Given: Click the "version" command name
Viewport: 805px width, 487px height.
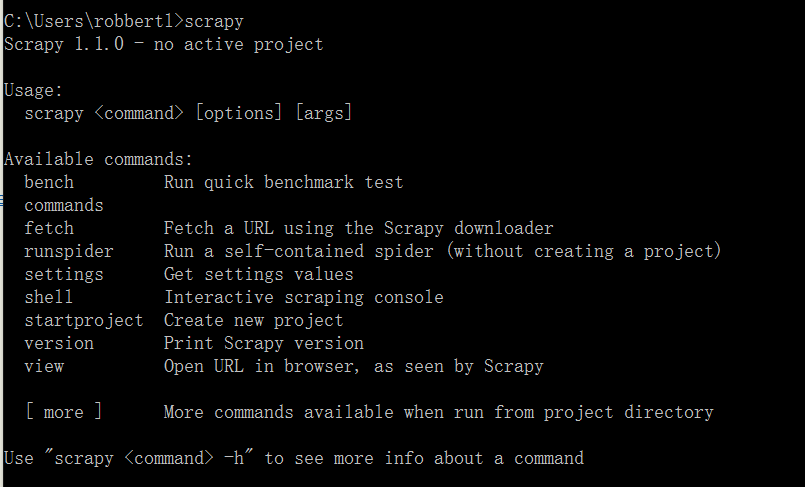Looking at the screenshot, I should [59, 343].
